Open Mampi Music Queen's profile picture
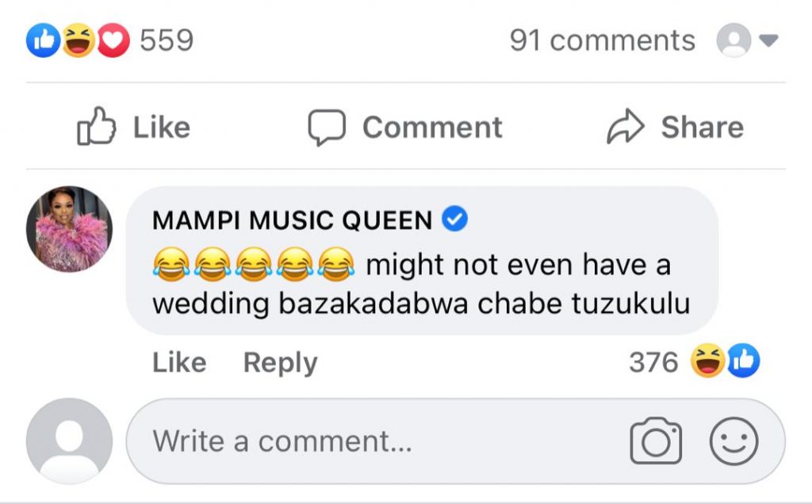 click(70, 229)
